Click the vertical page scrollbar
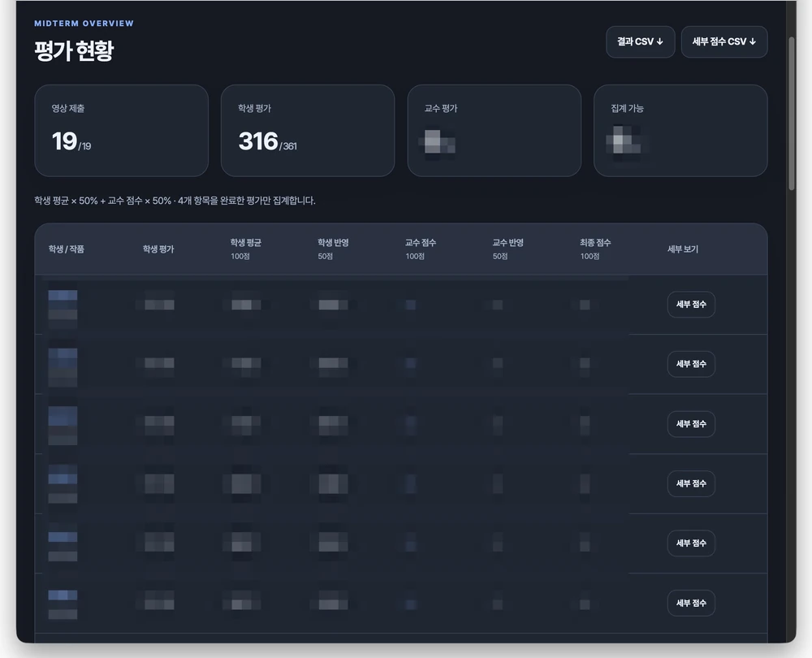 [791, 114]
